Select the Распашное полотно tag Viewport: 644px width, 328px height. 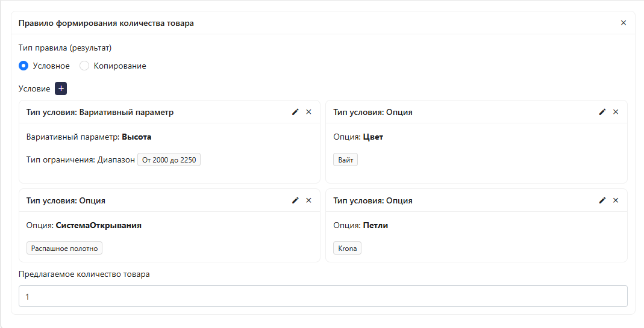(64, 249)
